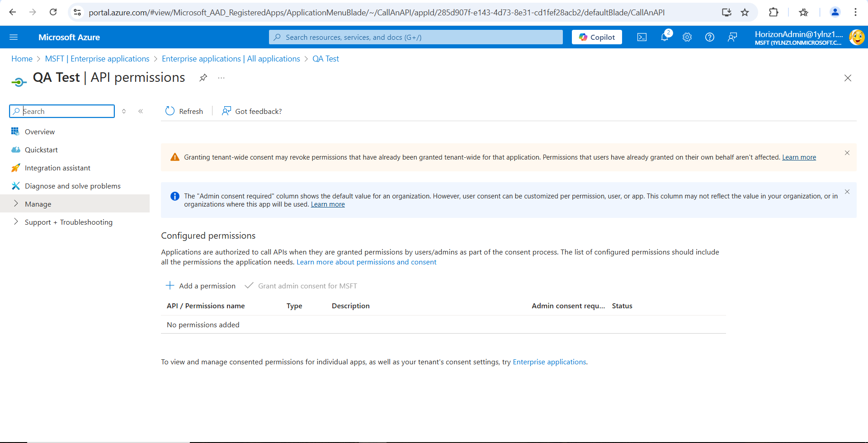This screenshot has height=443, width=868.
Task: Click the Admin consent requ... column header
Action: click(x=568, y=306)
